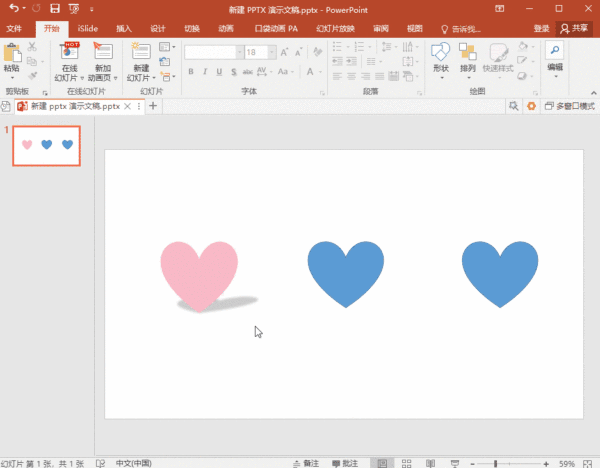Open the font name dropdown
600x468 pixels.
coord(240,52)
